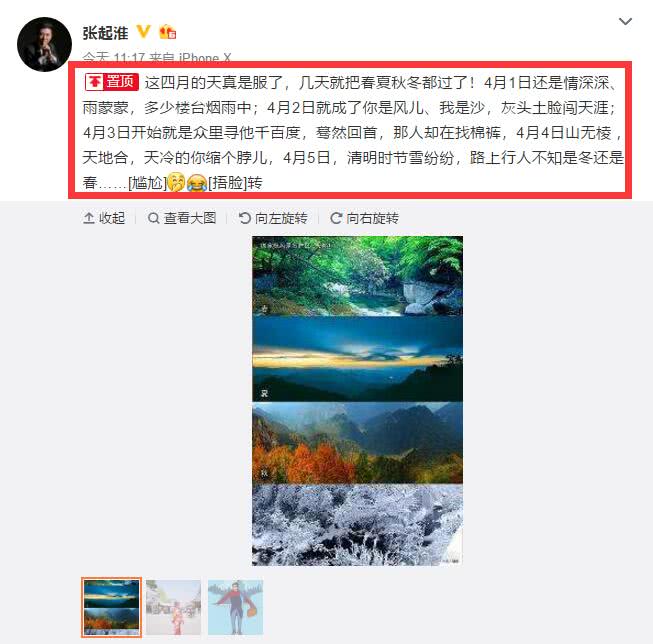This screenshot has height=644, width=653.
Task: Collapse the image viewer with 收起
Action: click(x=104, y=218)
